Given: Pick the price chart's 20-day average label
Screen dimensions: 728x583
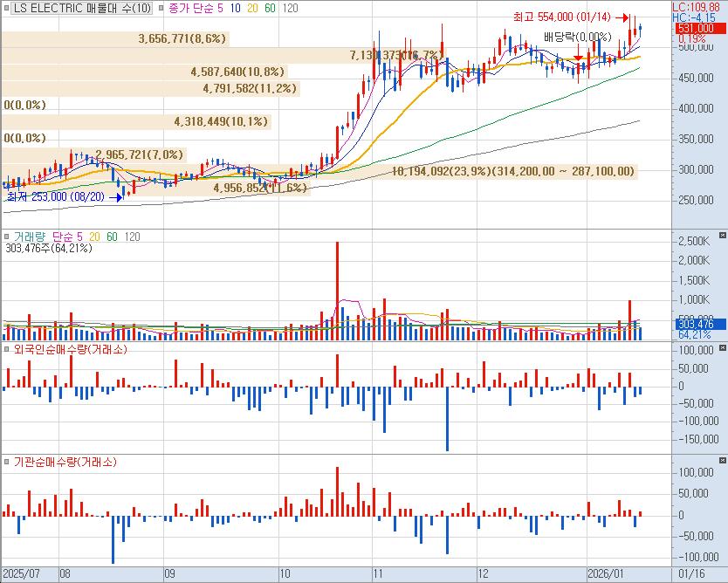Looking at the screenshot, I should (252, 9).
